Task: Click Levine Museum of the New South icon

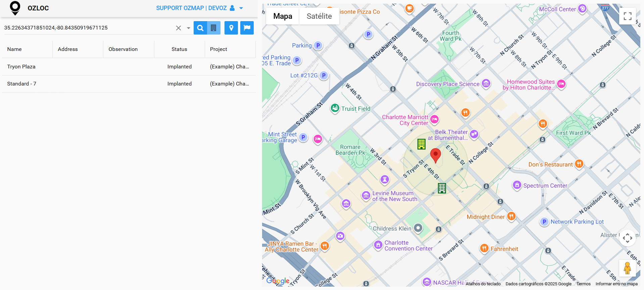Action: point(366,195)
